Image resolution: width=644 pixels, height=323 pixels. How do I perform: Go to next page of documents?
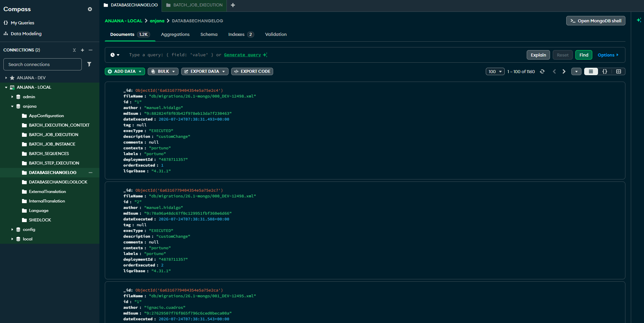point(564,71)
